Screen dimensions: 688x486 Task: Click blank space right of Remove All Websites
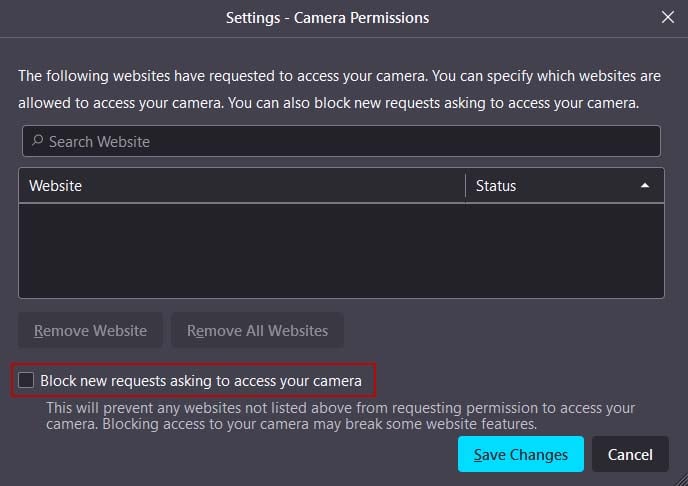point(500,330)
